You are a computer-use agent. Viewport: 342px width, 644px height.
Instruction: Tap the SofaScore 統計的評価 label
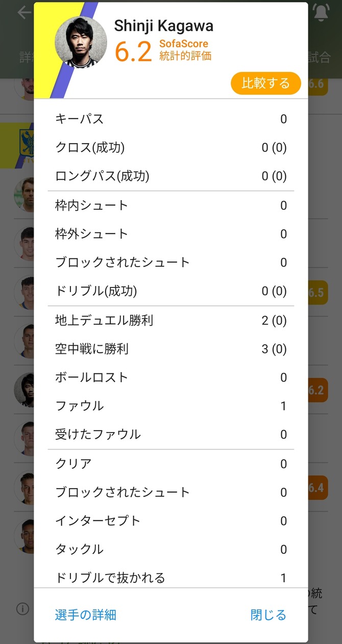185,50
